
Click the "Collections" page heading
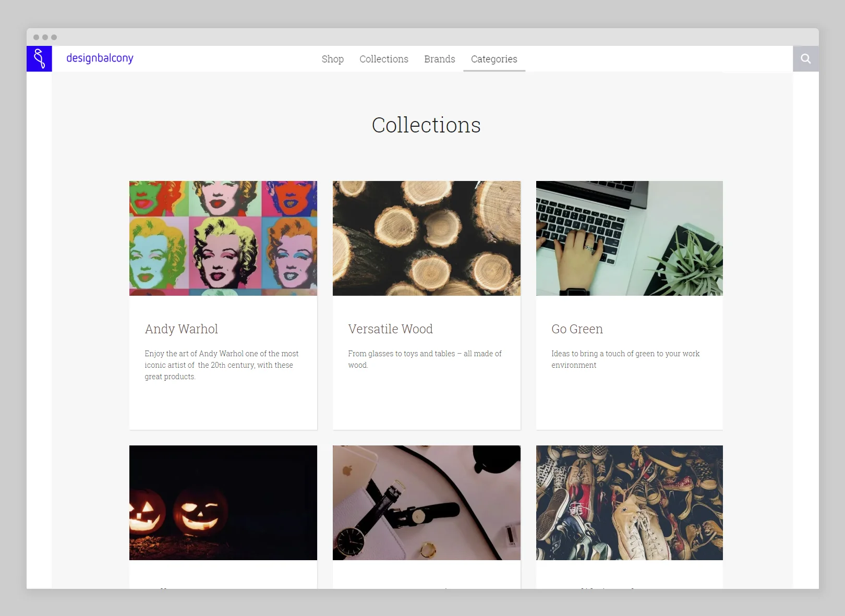pos(426,125)
